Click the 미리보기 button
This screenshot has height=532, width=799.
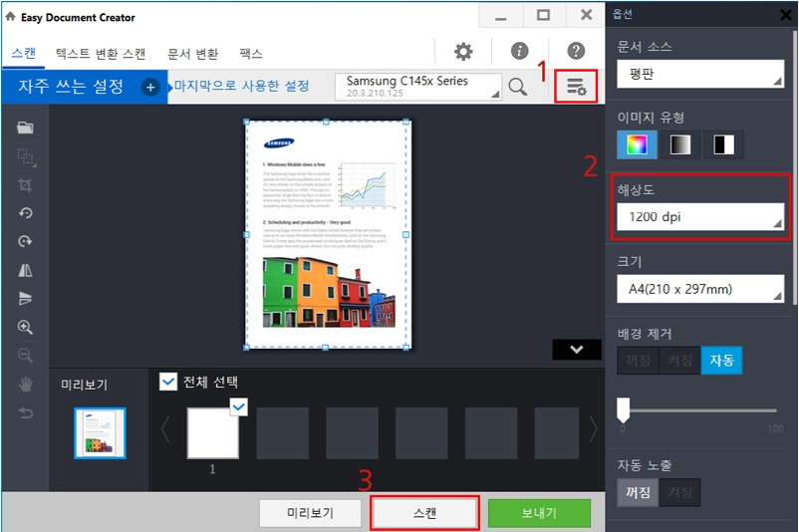click(310, 513)
